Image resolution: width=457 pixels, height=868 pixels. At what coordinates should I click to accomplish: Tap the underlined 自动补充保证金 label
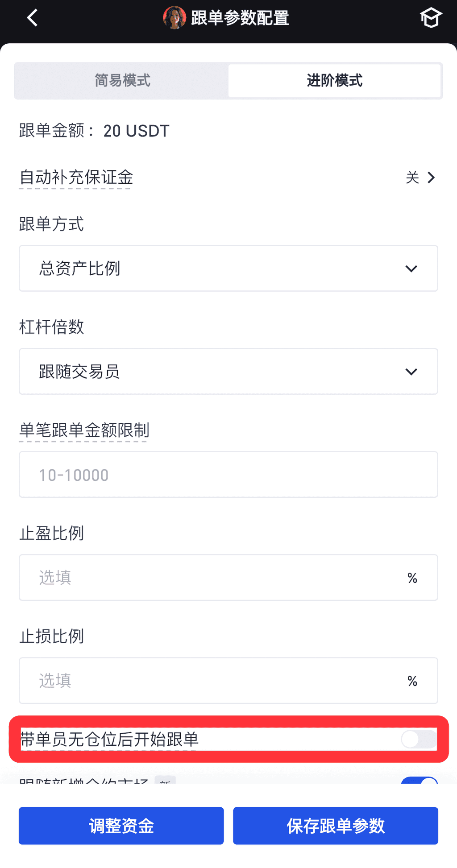coord(76,178)
